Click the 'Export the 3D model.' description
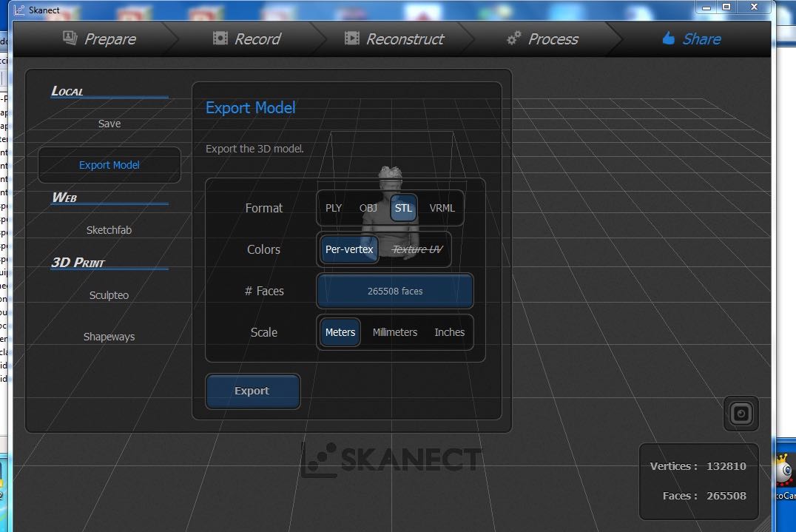 point(254,149)
